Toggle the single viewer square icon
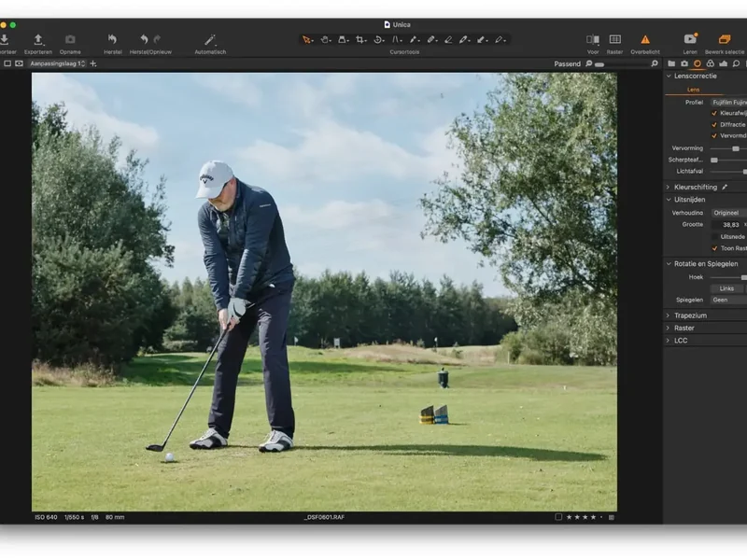This screenshot has width=747, height=560. tap(7, 63)
